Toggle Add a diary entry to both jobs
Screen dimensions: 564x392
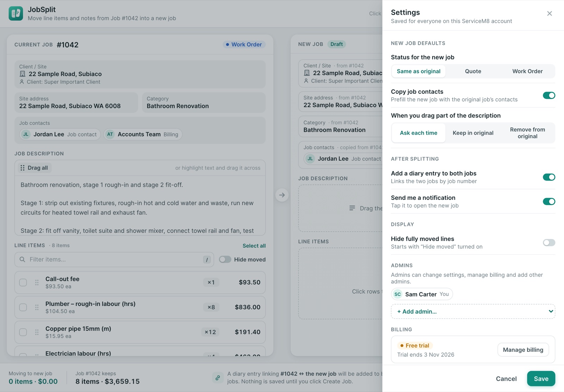(x=549, y=177)
